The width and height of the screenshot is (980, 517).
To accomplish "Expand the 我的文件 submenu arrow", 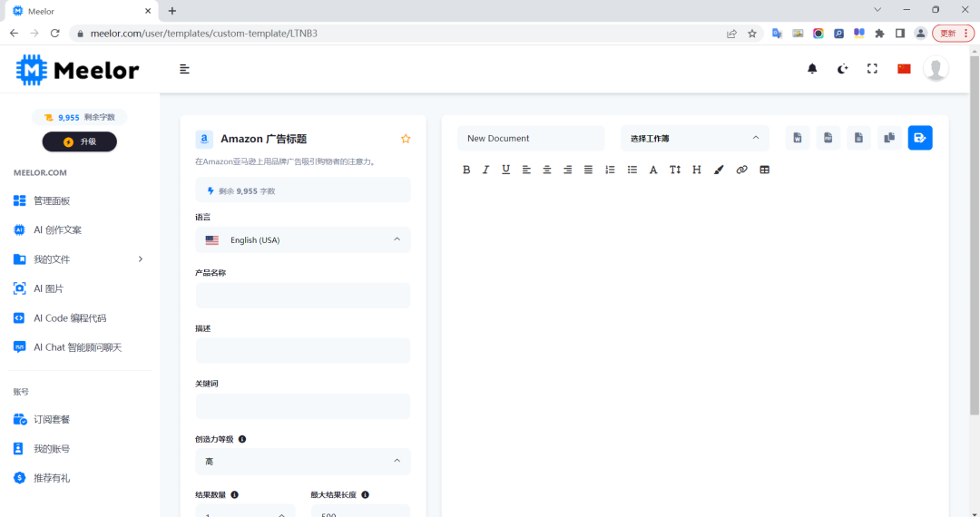I will pos(141,259).
